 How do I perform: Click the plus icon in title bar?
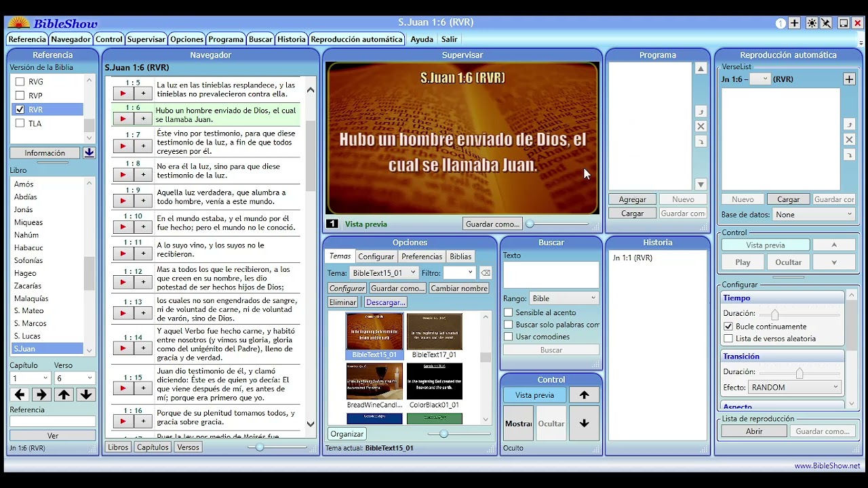[x=795, y=23]
